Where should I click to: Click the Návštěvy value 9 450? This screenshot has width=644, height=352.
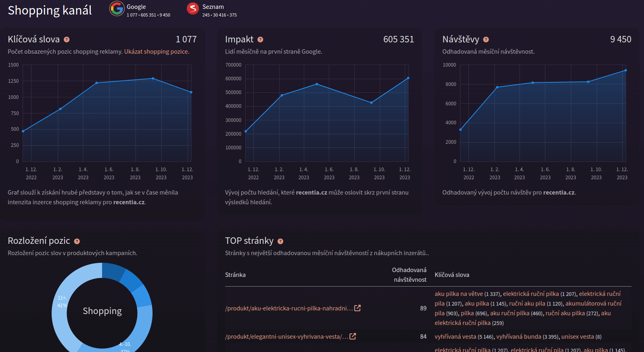coord(621,40)
